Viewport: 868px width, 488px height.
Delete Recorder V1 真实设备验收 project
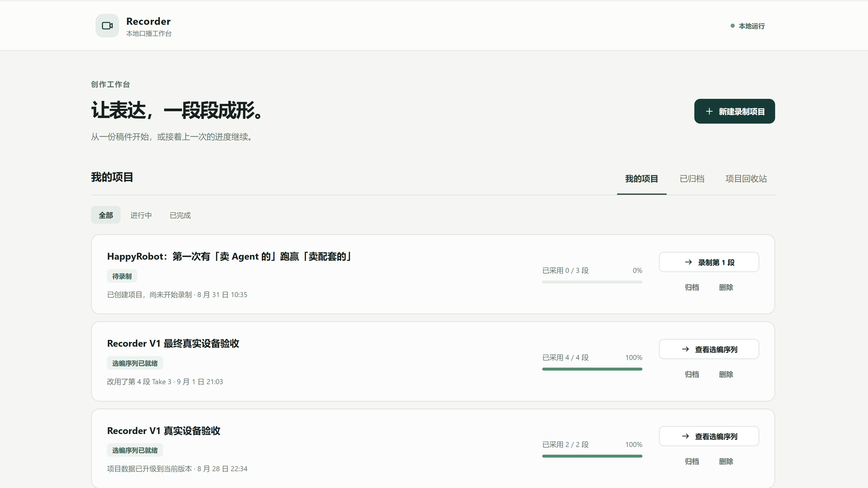click(x=726, y=461)
